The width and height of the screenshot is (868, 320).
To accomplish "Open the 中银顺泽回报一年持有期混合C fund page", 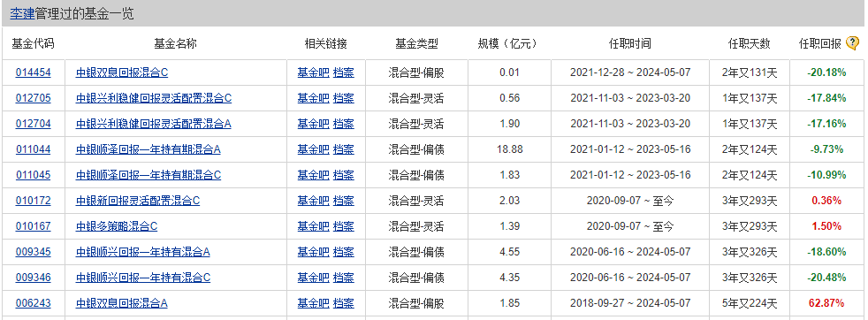I will [x=148, y=175].
